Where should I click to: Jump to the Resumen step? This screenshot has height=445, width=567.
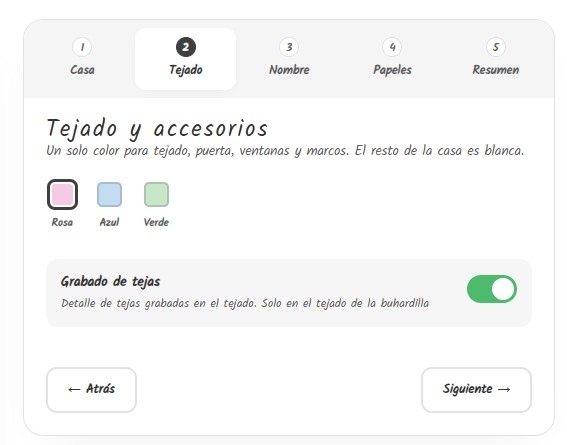[496, 59]
